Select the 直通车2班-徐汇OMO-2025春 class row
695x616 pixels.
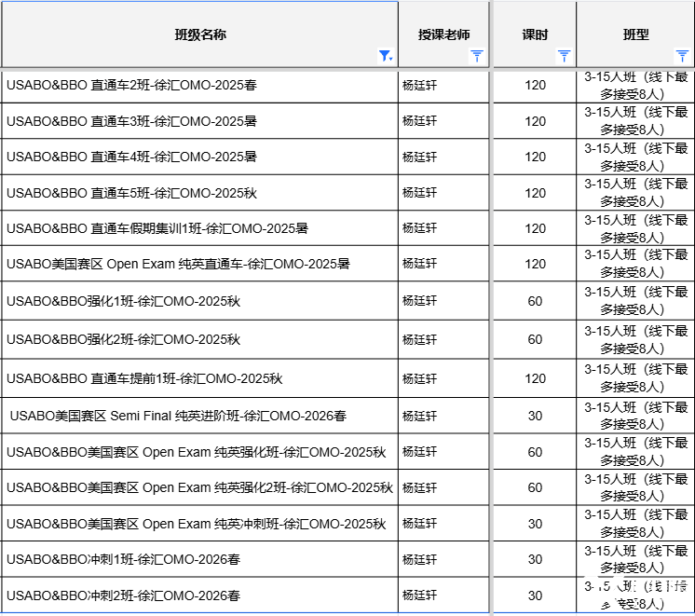pyautogui.click(x=131, y=85)
